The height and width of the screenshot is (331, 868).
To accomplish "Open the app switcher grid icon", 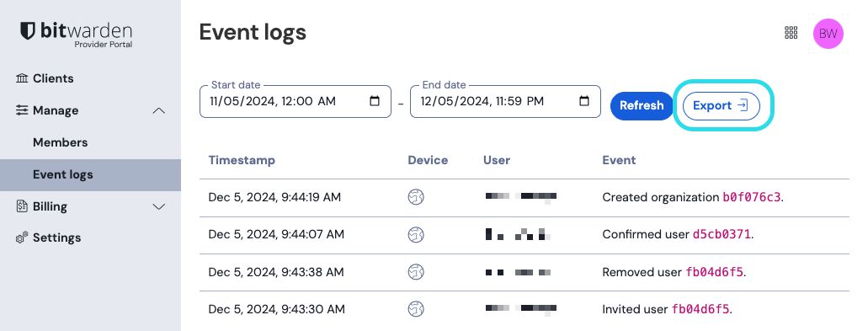I will pos(791,33).
